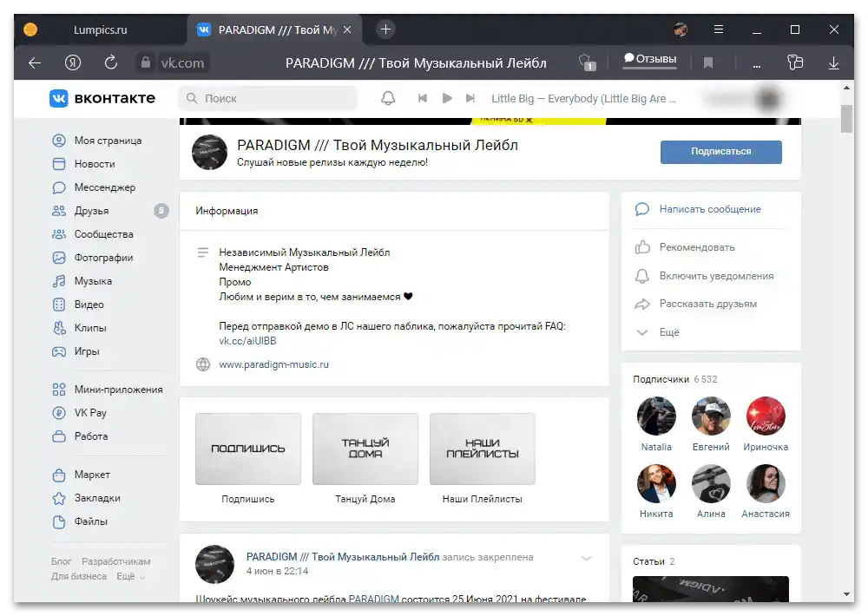Click the Файлы document icon
This screenshot has width=868, height=616.
59,521
